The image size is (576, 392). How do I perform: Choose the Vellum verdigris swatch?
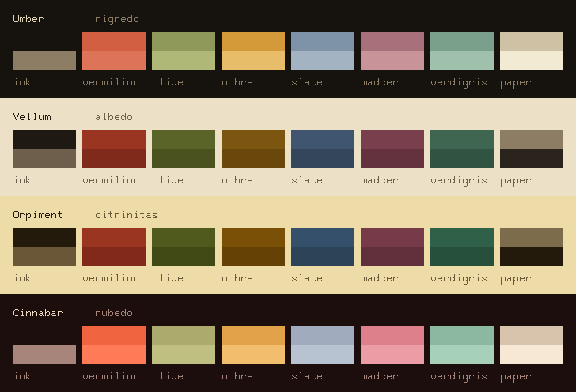[x=462, y=149]
